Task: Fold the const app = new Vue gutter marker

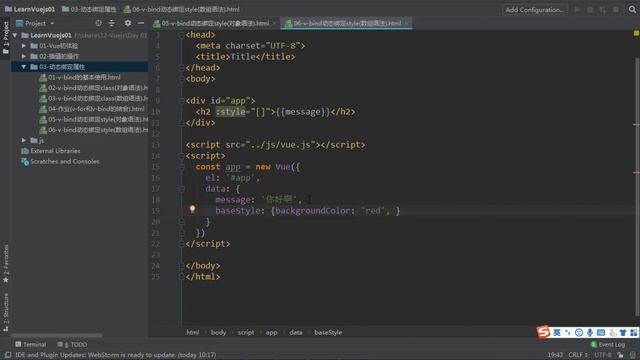Action: (x=182, y=167)
